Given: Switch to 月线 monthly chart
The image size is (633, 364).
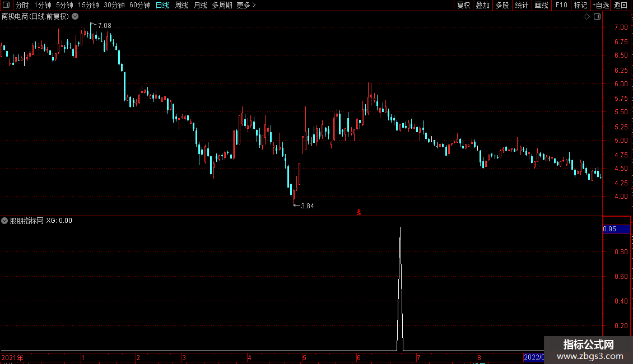Looking at the screenshot, I should [x=200, y=5].
